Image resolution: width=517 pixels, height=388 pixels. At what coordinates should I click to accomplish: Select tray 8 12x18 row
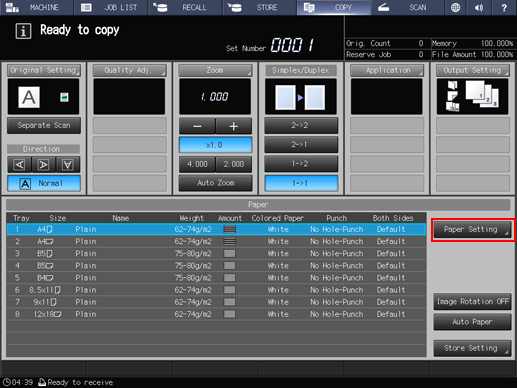click(216, 314)
